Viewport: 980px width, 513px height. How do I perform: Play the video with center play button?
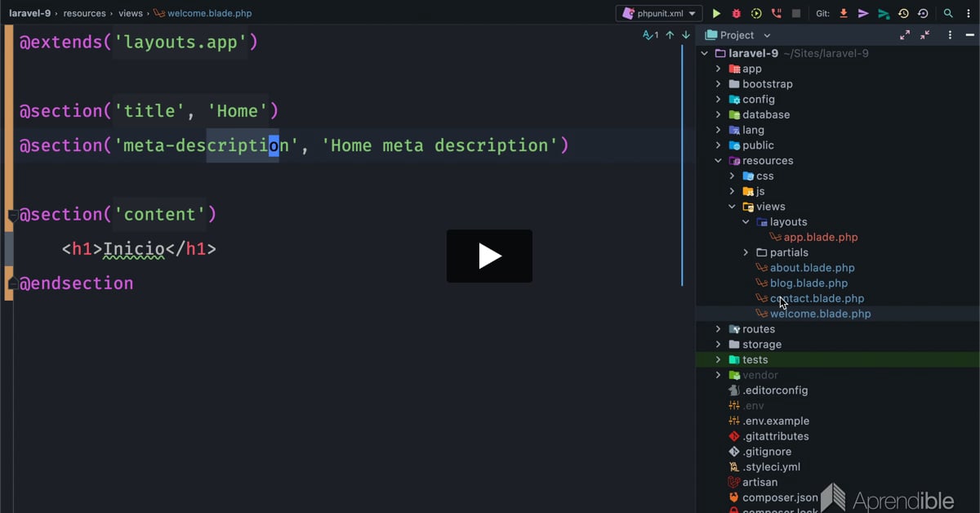coord(489,256)
